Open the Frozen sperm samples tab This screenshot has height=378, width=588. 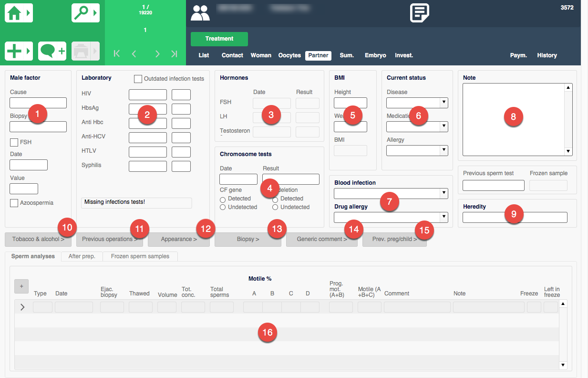click(140, 256)
